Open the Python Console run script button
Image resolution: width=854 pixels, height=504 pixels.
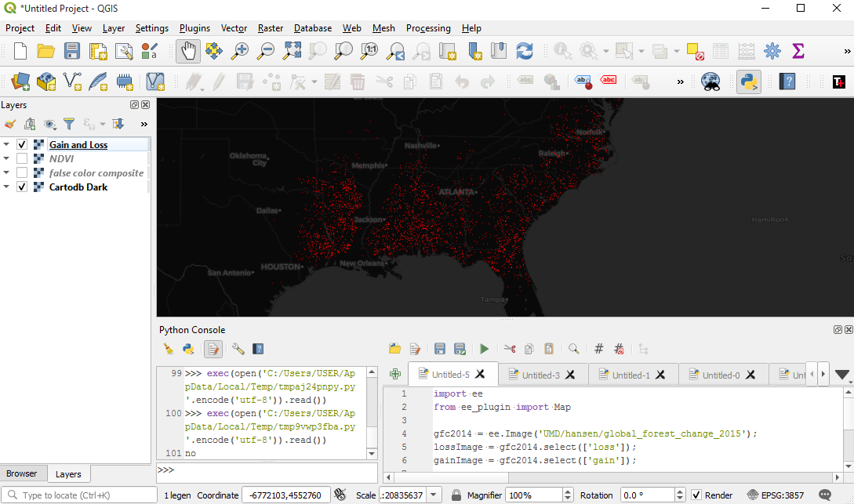(485, 349)
